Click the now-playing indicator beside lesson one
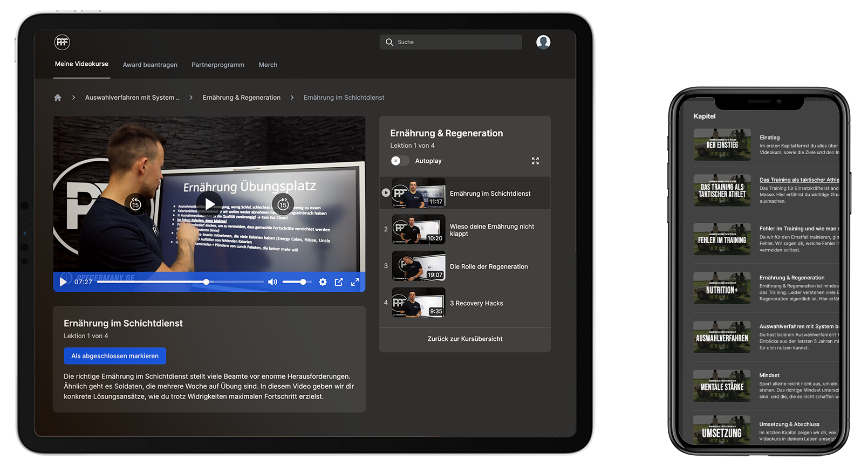This screenshot has width=868, height=473. point(386,193)
